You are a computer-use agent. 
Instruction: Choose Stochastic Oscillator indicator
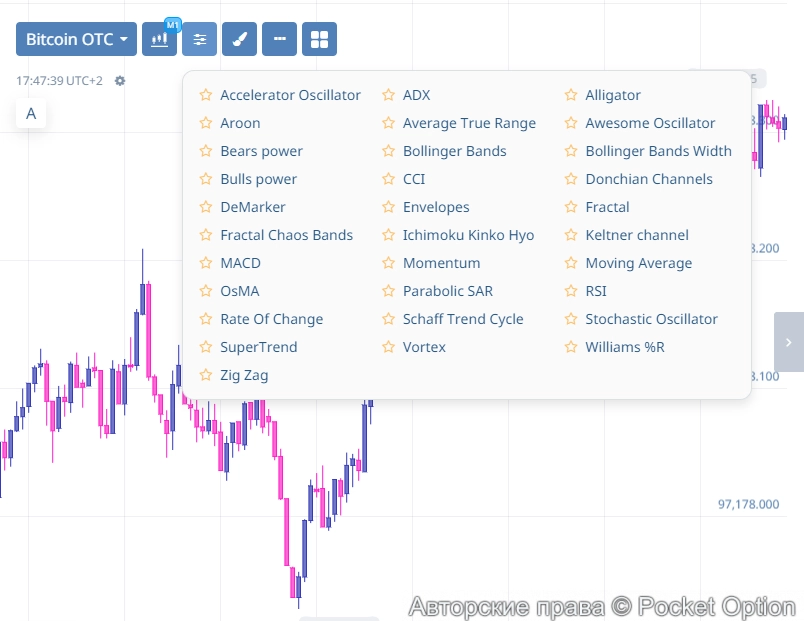651,319
